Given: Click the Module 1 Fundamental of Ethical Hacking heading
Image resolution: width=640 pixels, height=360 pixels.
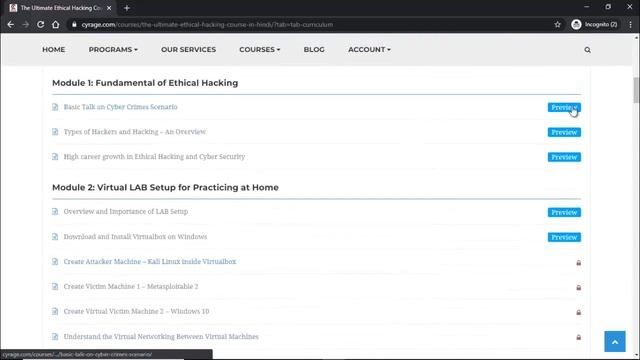Looking at the screenshot, I should click(145, 83).
